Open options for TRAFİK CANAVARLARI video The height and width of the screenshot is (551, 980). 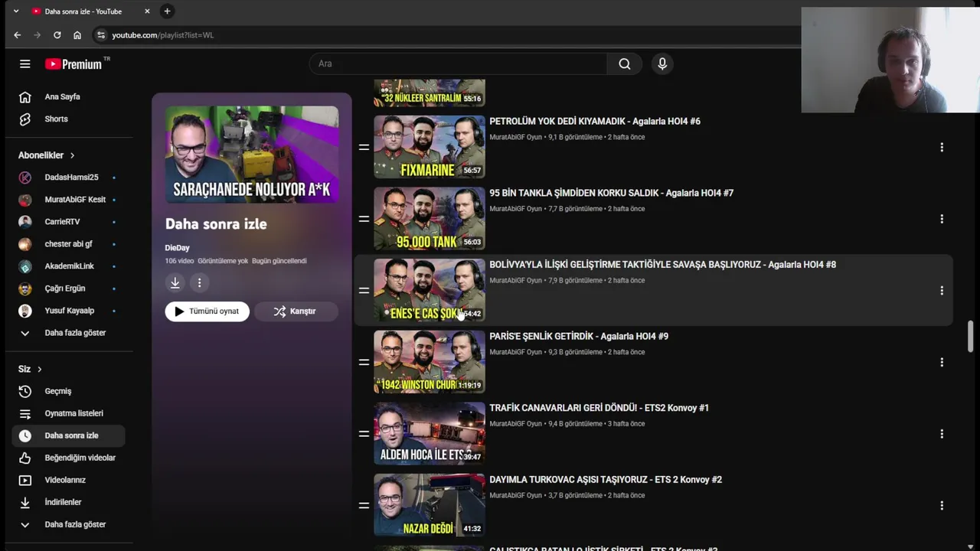click(942, 434)
